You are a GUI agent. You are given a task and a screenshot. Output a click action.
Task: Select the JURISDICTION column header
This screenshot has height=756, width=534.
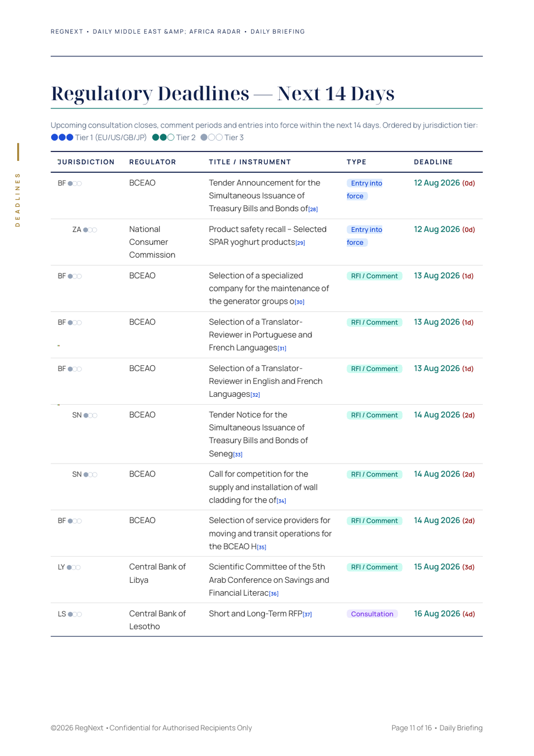click(86, 162)
